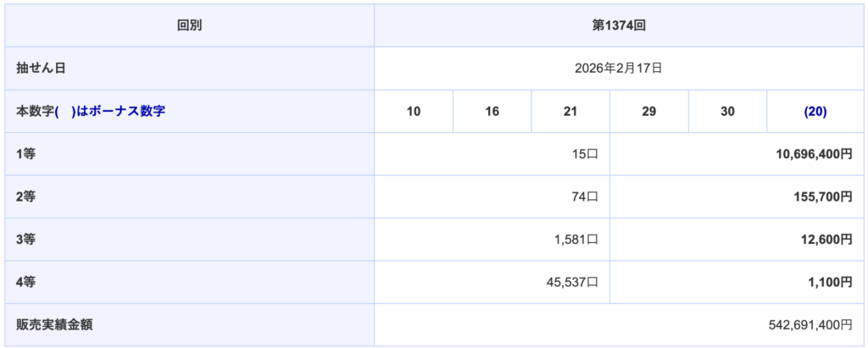Click the 1,581口 winners count
Viewport: 868px width, 348px height.
pyautogui.click(x=576, y=240)
